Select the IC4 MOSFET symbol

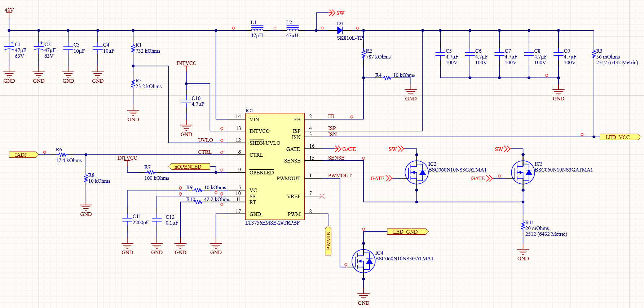[363, 261]
